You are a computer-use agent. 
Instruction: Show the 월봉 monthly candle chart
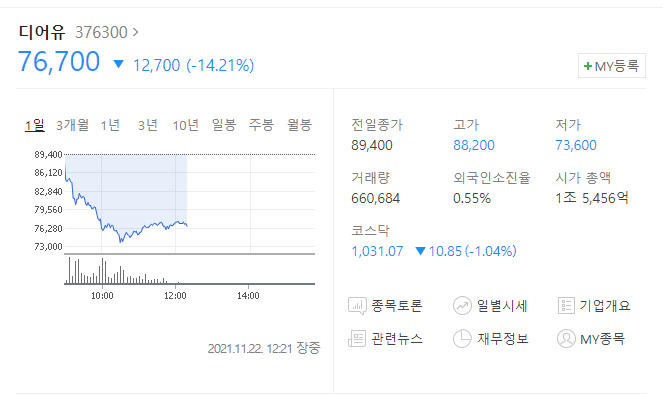299,125
